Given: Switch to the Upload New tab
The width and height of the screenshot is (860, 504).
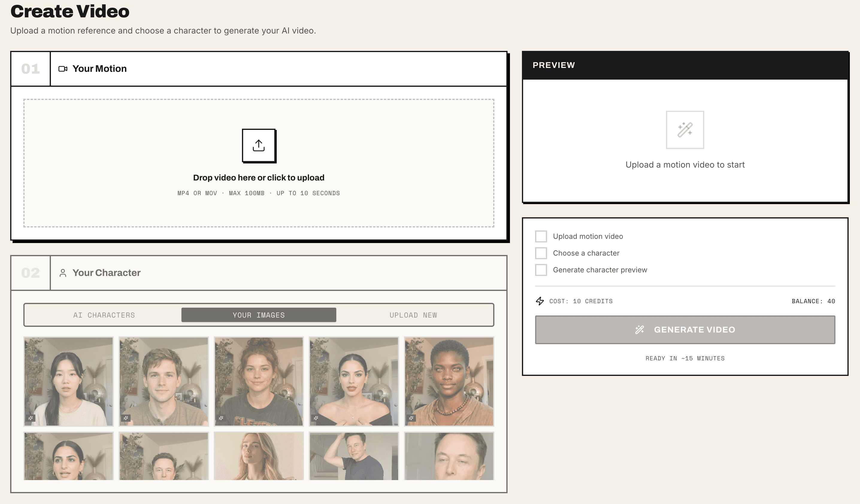Looking at the screenshot, I should pos(413,315).
